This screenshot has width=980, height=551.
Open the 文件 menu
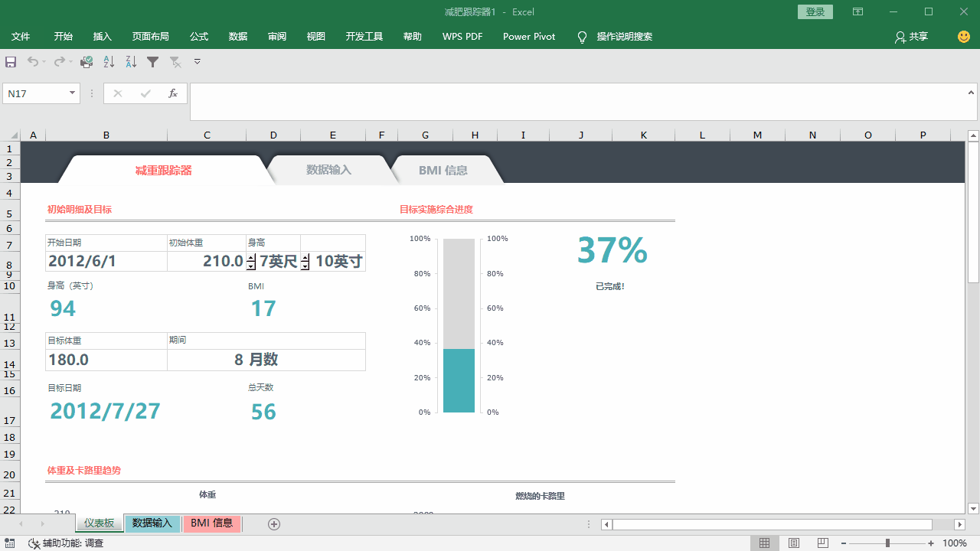(21, 37)
